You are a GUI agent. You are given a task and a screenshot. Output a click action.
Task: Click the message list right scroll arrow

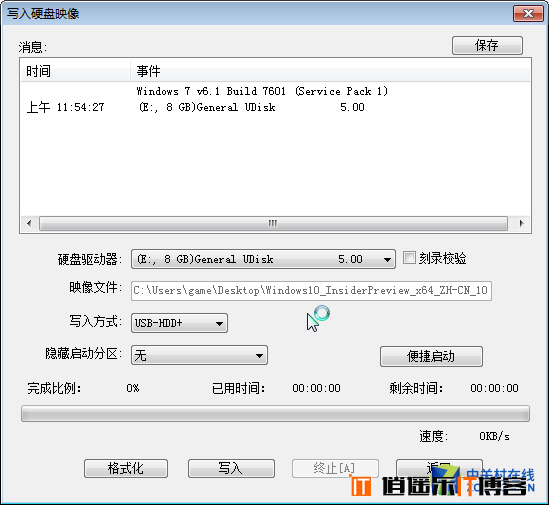click(521, 223)
